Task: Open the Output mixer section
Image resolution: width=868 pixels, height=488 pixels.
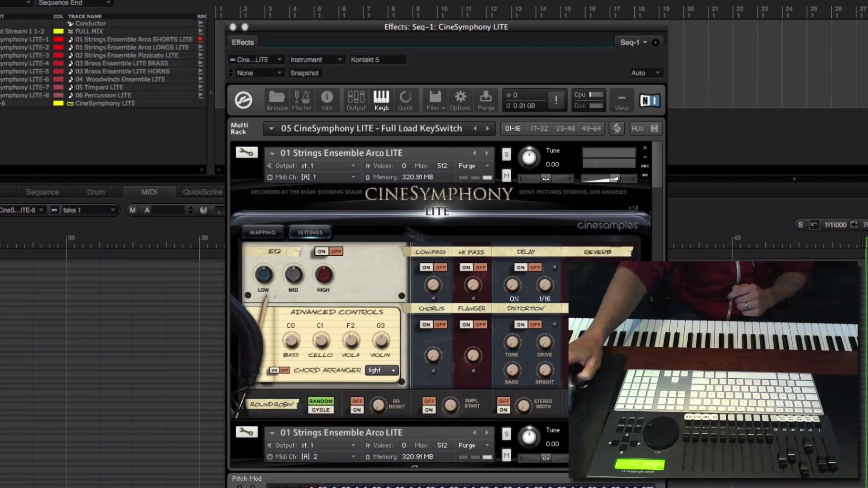Action: tap(356, 100)
